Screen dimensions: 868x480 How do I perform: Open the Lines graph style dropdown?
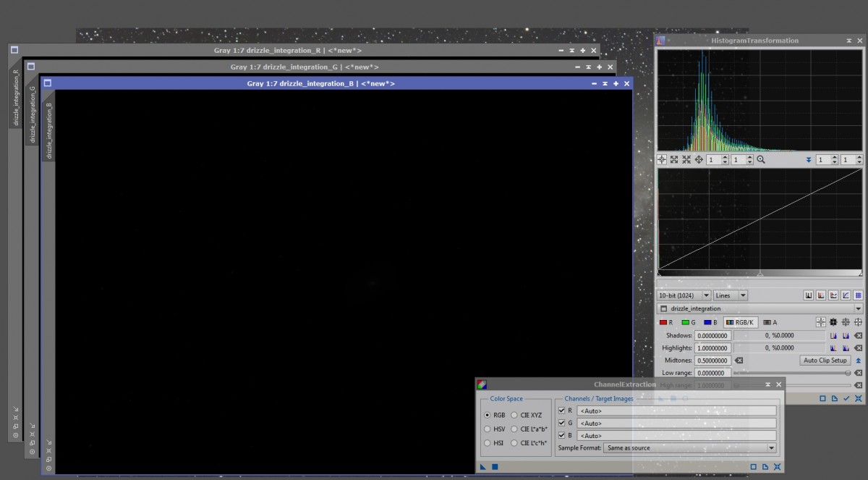click(731, 295)
